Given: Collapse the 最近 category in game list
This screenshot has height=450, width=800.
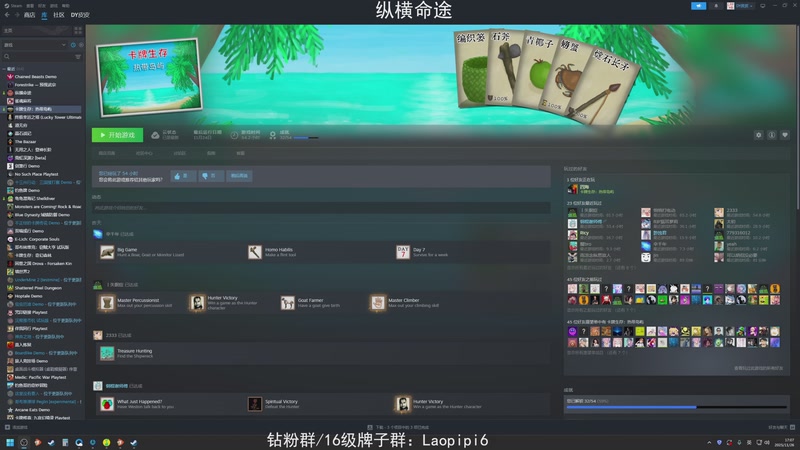Looking at the screenshot, I should [x=5, y=68].
